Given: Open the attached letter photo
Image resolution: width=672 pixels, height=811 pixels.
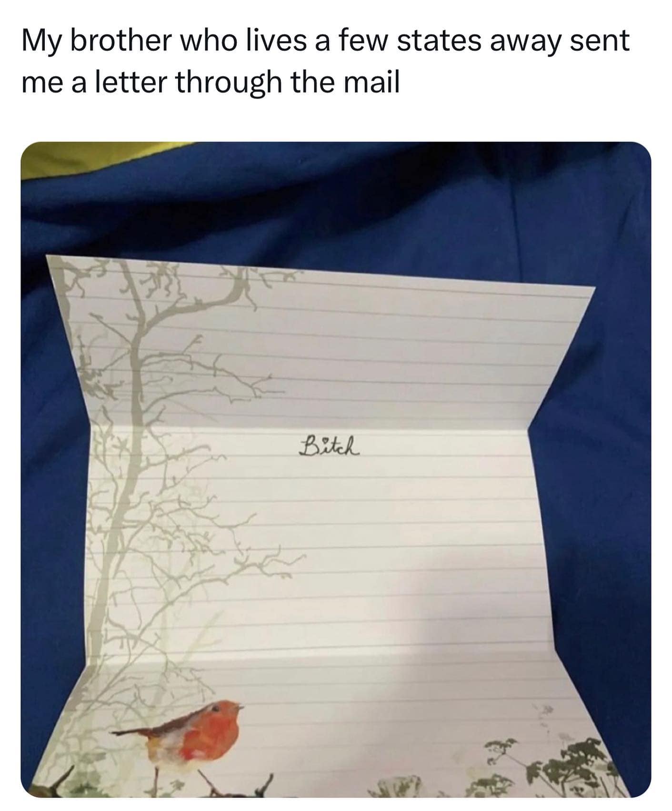Looking at the screenshot, I should coord(336,470).
